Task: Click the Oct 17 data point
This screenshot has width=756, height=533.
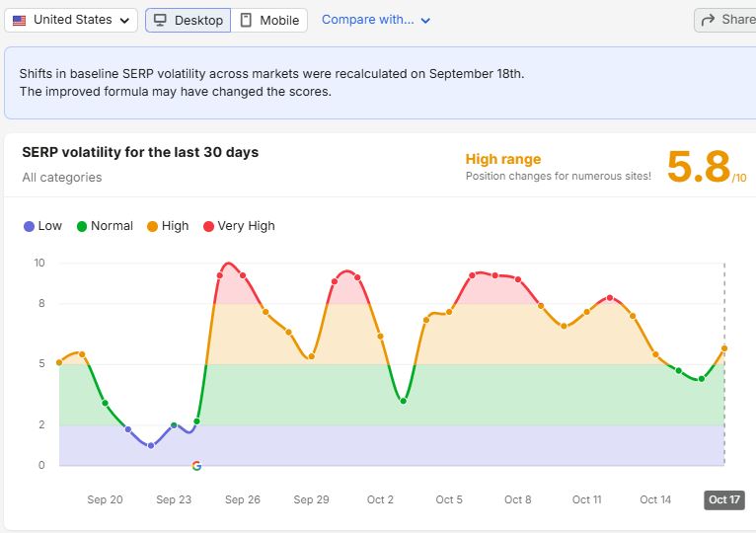Action: pos(724,348)
